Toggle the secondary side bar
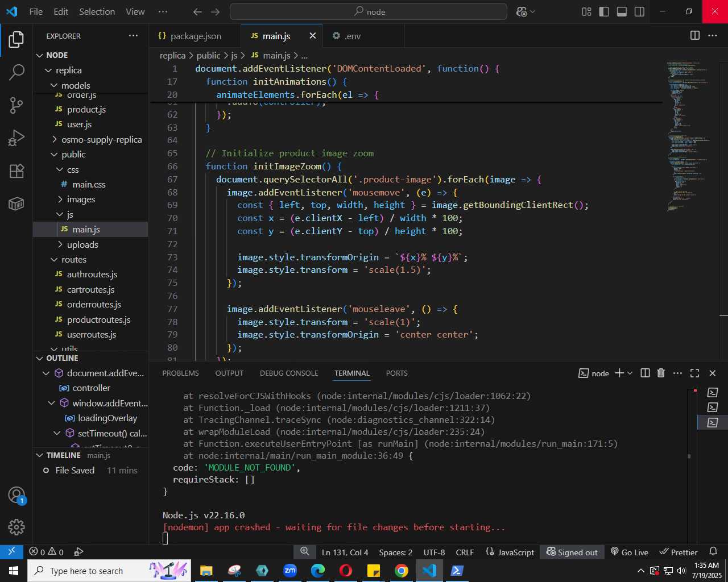This screenshot has height=582, width=728. (x=639, y=11)
